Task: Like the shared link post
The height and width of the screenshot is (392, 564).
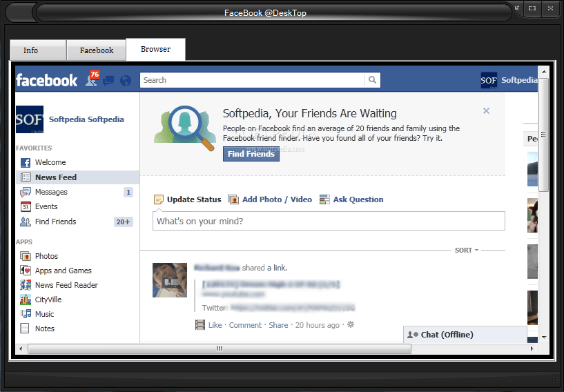Action: pos(215,325)
